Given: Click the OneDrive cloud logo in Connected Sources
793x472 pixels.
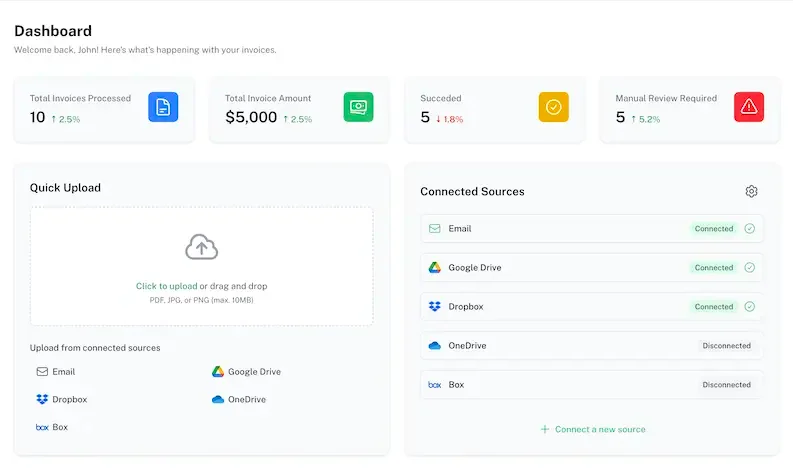Looking at the screenshot, I should tap(434, 346).
